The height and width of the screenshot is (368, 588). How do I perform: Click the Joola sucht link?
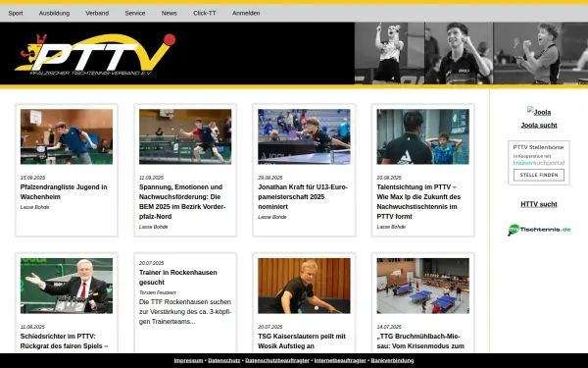point(539,126)
